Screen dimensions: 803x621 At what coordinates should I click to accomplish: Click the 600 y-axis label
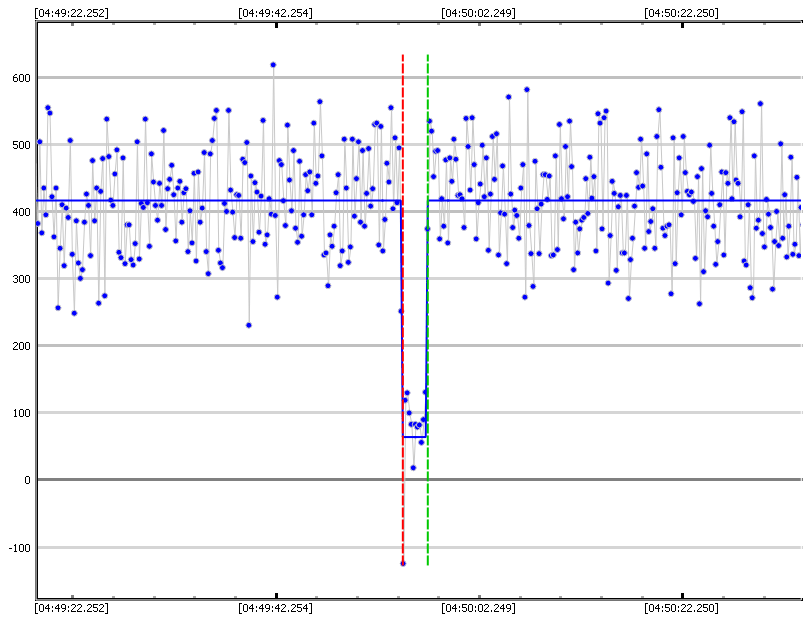click(x=22, y=78)
